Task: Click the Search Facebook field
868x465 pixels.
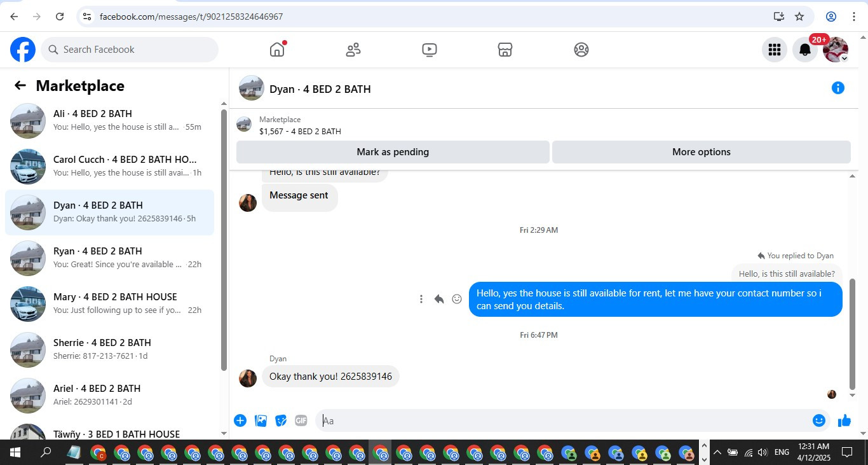Action: pyautogui.click(x=130, y=50)
